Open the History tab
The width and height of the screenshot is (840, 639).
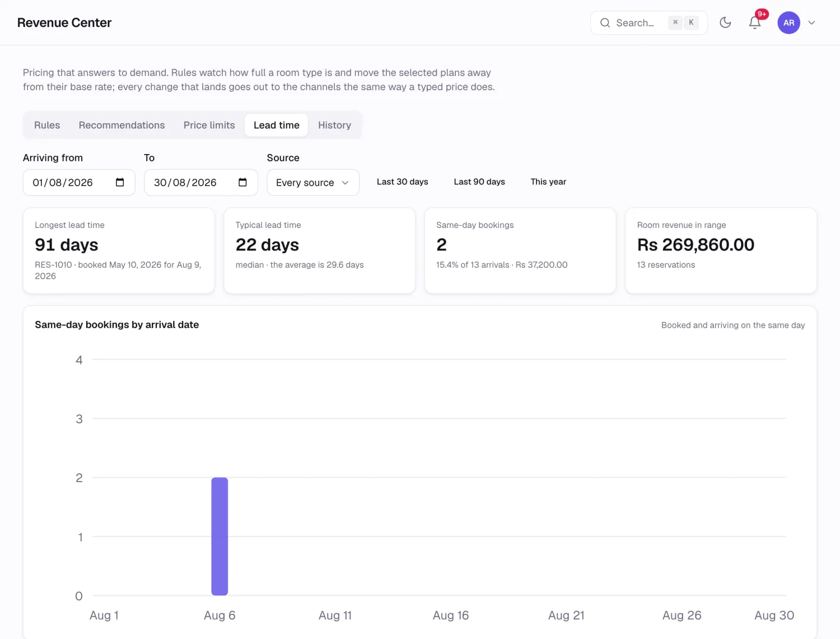pos(334,125)
